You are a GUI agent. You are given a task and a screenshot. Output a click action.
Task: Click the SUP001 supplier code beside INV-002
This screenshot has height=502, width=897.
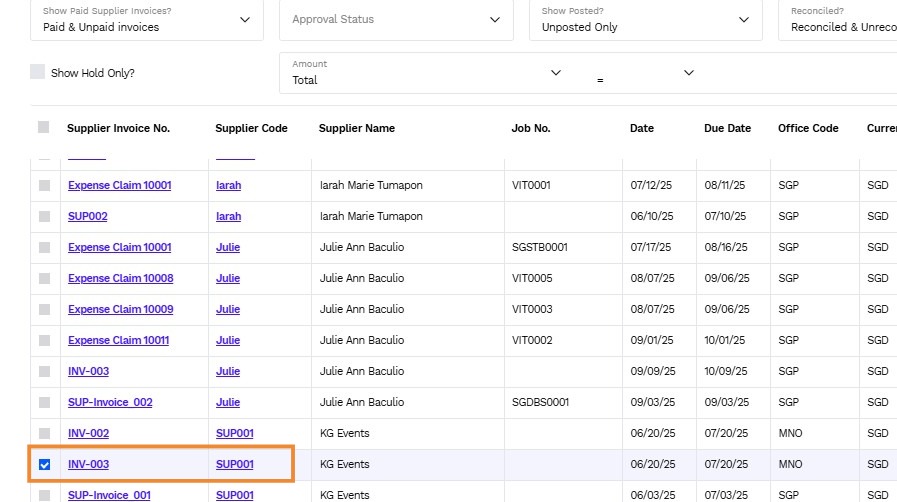tap(234, 433)
